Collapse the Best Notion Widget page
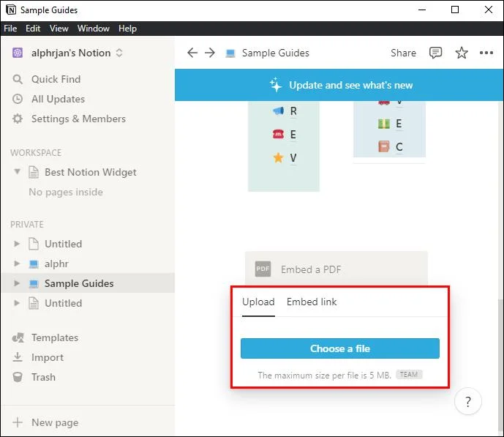504x437 pixels. tap(17, 172)
